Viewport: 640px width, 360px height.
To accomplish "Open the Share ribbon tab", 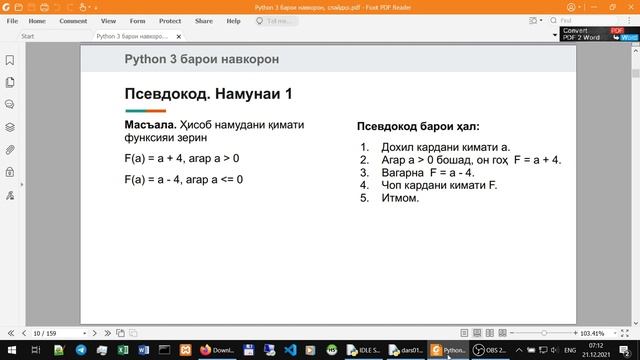I will click(204, 21).
